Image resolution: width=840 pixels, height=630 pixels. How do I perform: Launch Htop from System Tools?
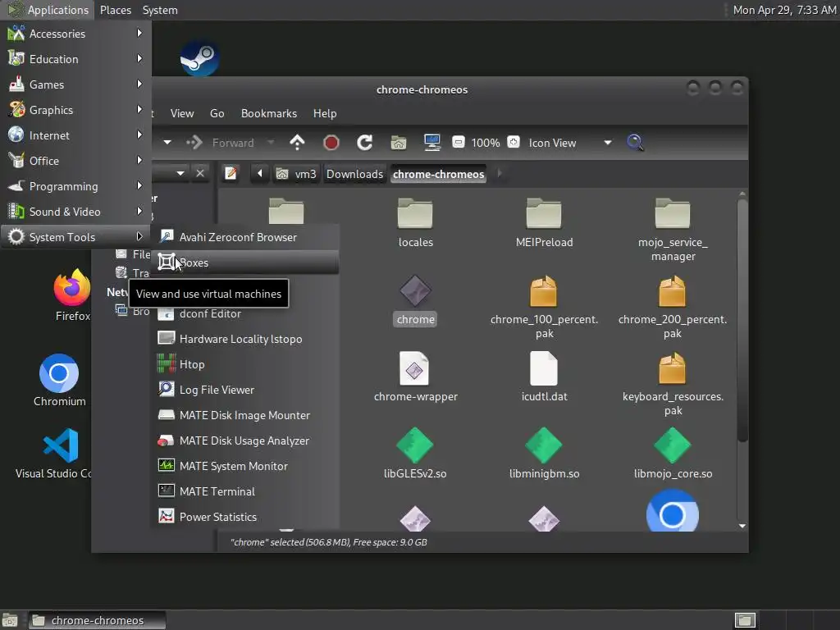(246, 364)
